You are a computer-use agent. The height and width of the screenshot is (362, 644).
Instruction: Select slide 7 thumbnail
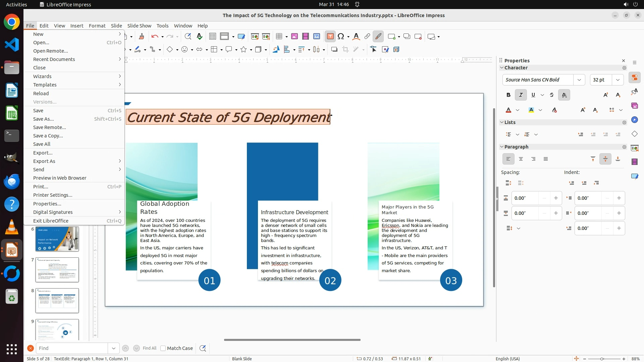point(57,270)
